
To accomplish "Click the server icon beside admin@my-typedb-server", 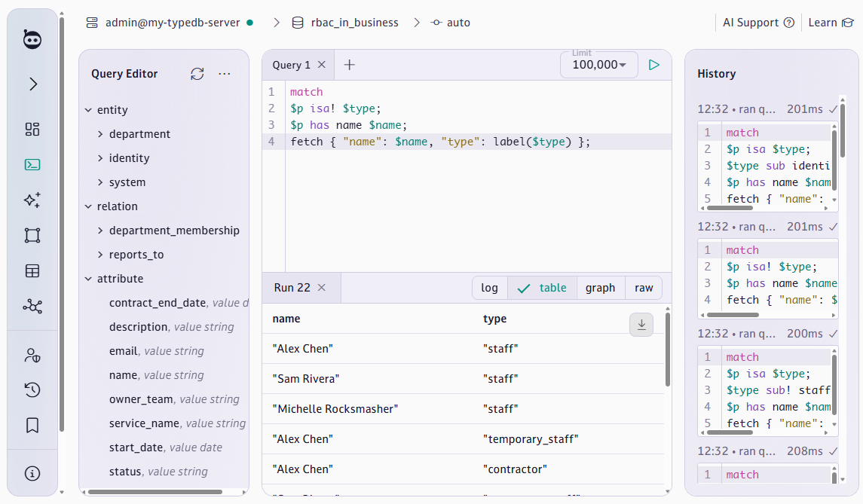I will [x=92, y=23].
